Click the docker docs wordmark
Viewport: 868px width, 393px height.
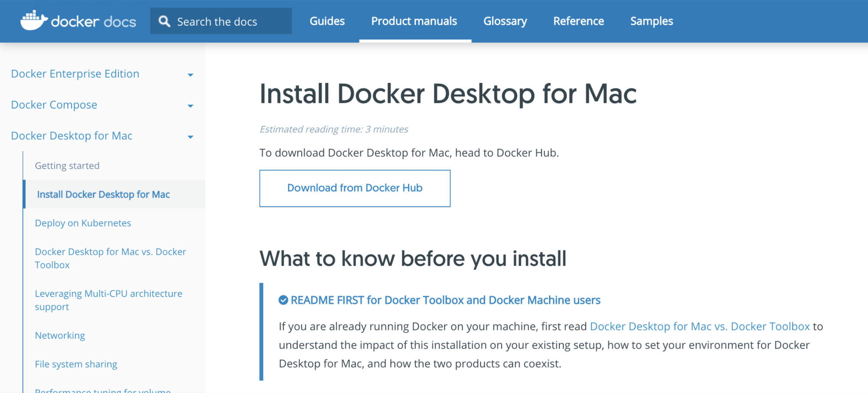click(93, 21)
